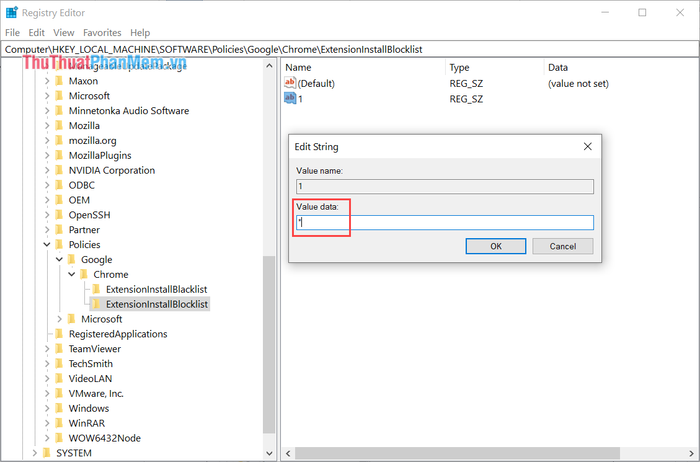
Task: Select the Minnetonka Audio Software folder icon
Action: coord(59,111)
